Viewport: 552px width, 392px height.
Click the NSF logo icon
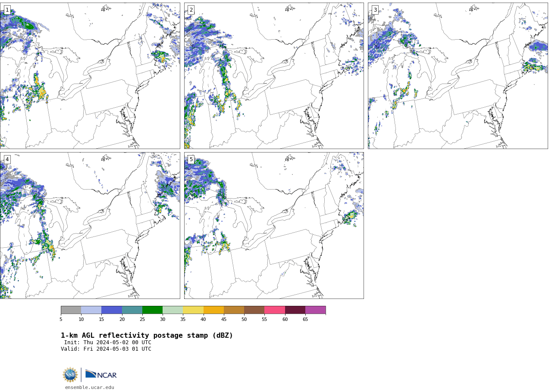70,375
